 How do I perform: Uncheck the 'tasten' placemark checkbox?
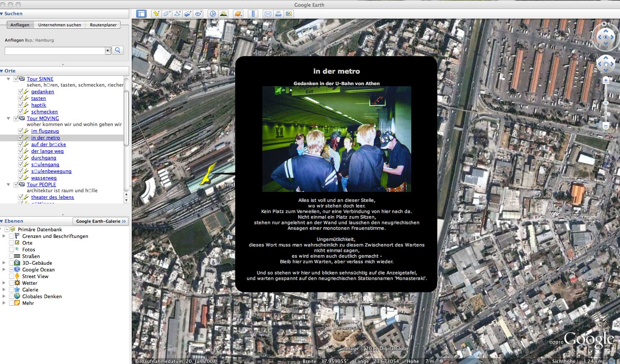point(20,98)
